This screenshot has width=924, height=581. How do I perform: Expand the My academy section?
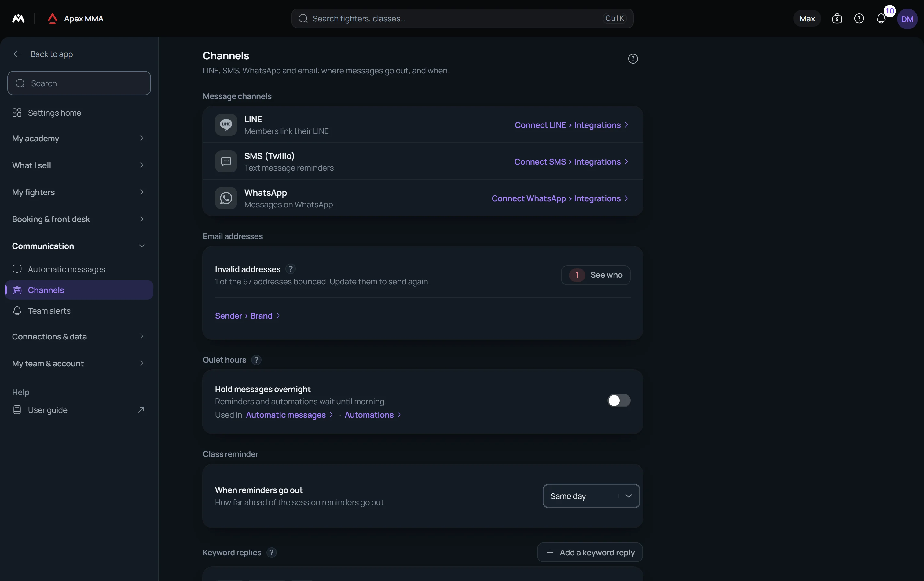tap(79, 138)
